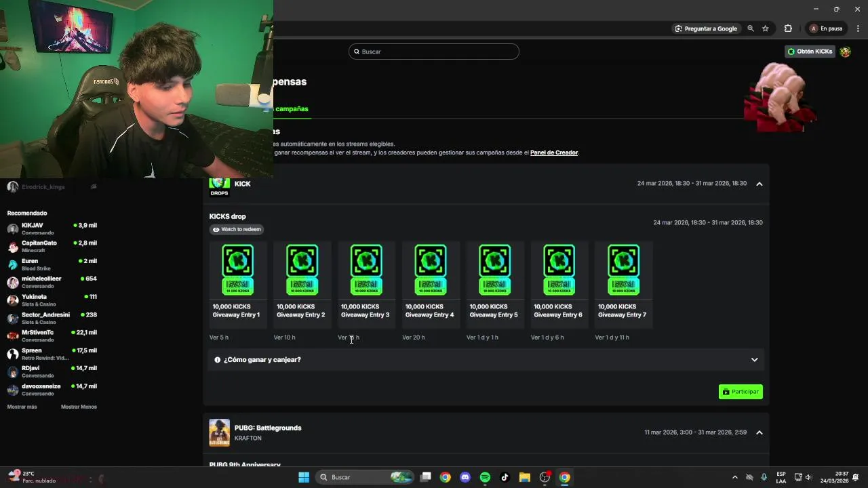Open davooxeneize's channel avatar

13,390
